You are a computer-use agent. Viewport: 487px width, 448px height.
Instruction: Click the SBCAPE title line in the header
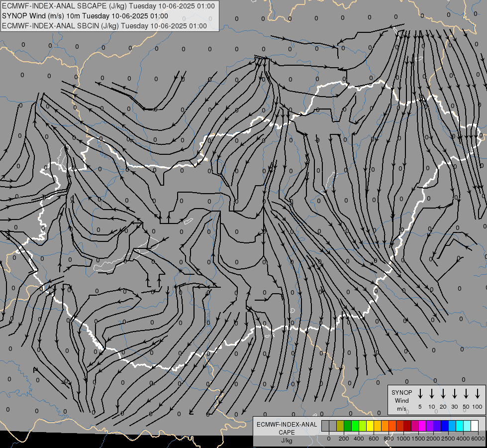(x=108, y=6)
